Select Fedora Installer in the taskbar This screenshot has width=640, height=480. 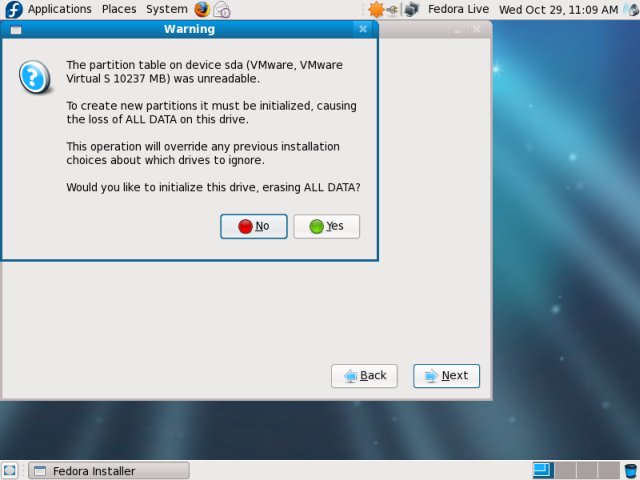109,471
